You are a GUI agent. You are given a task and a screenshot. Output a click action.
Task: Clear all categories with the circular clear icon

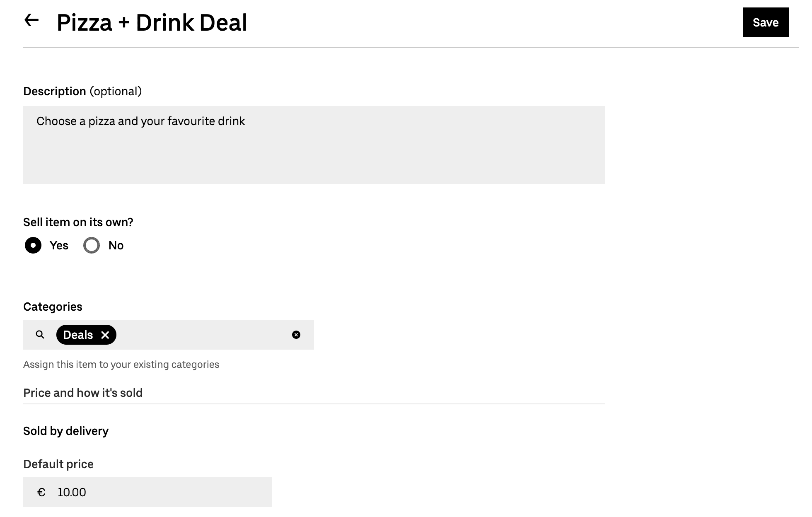pyautogui.click(x=296, y=334)
